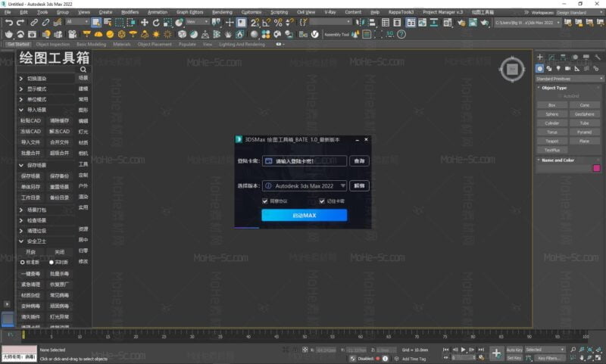This screenshot has width=606, height=364.
Task: Choose the Rectangular Selection Region icon
Action: (x=120, y=23)
